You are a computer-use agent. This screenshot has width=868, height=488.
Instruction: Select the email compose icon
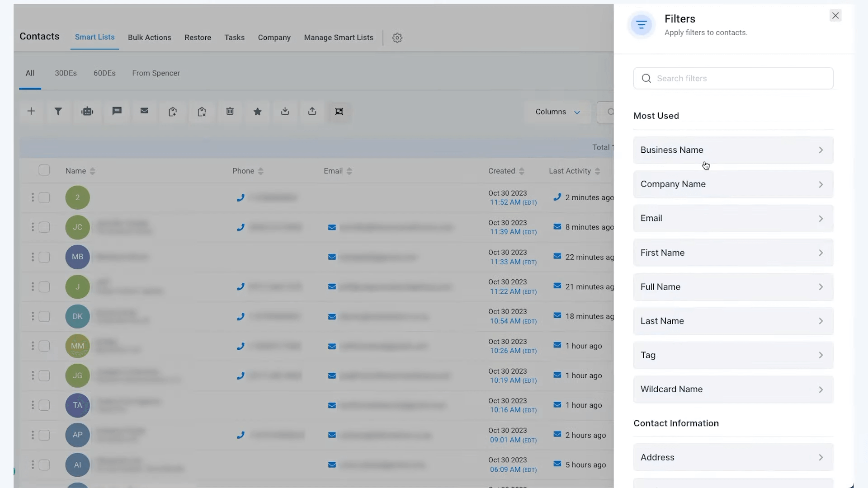click(x=145, y=112)
